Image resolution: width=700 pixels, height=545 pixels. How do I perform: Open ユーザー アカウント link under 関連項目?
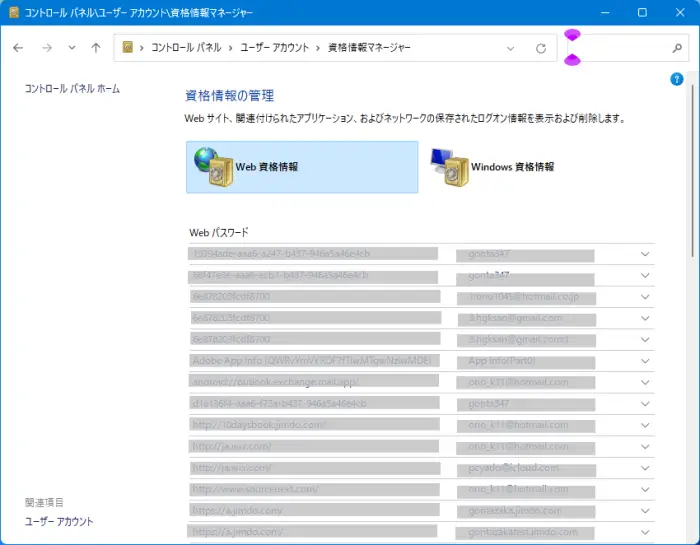click(59, 521)
